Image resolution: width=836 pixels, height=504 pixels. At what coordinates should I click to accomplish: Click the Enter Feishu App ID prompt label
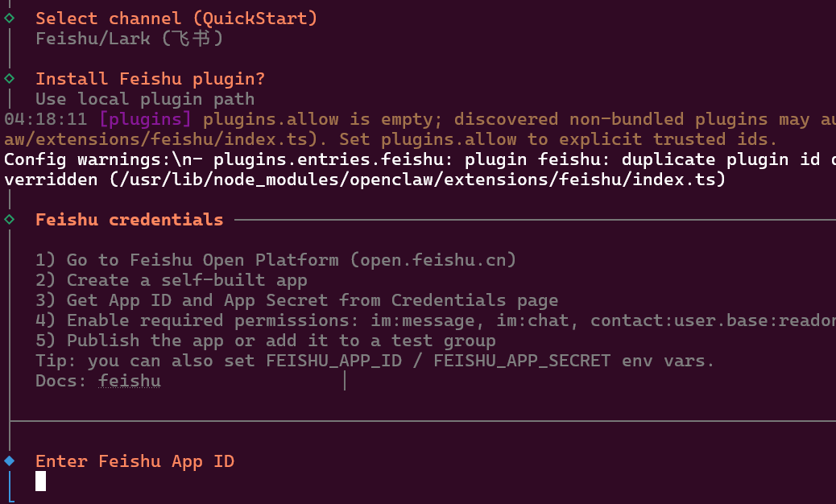point(135,461)
